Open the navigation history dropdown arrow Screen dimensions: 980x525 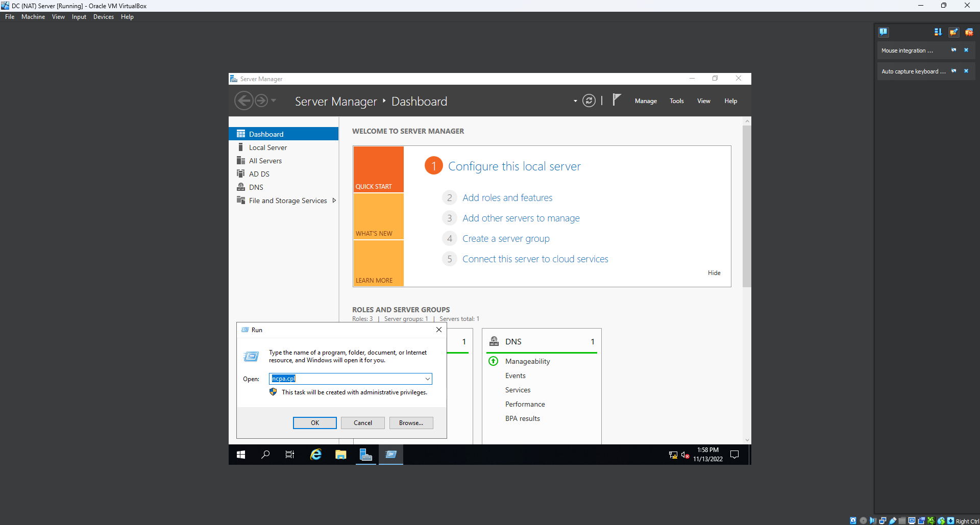(274, 101)
